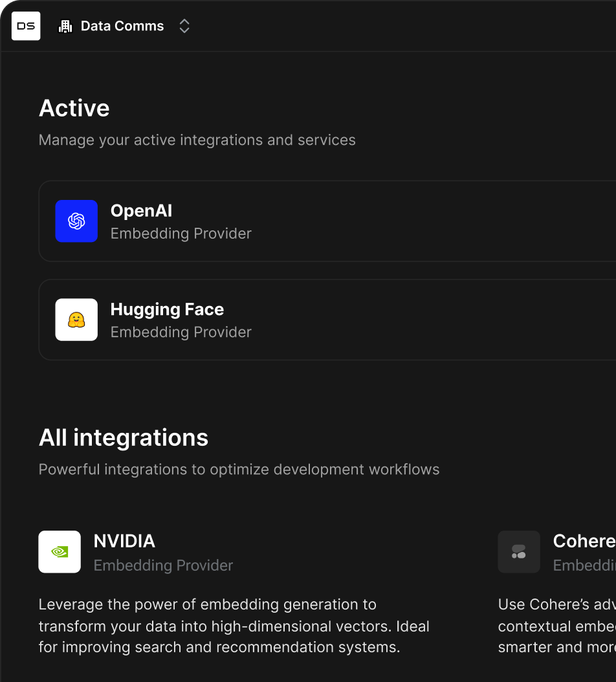Click the Active section heading
This screenshot has height=682, width=616.
[x=74, y=108]
